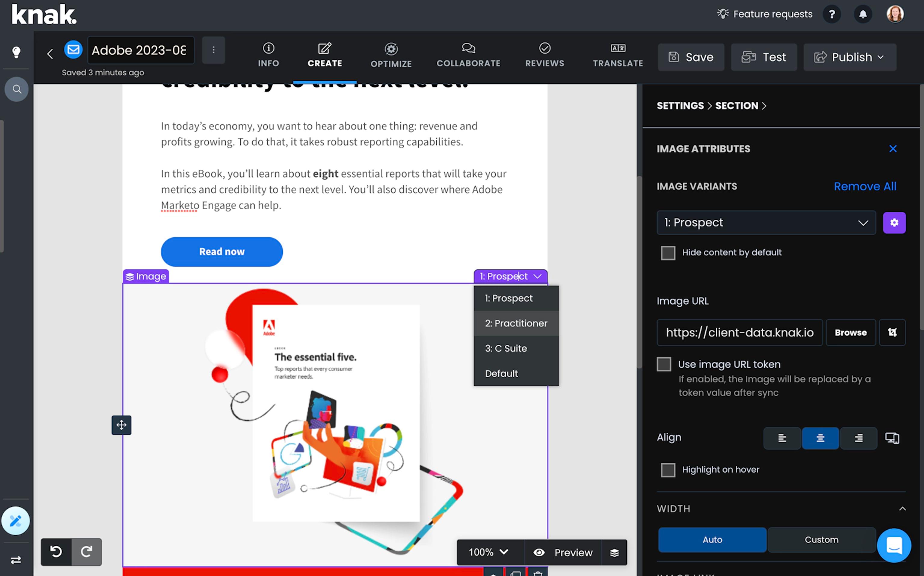The width and height of the screenshot is (924, 576).
Task: Open the 100% zoom level dropdown
Action: pyautogui.click(x=488, y=552)
